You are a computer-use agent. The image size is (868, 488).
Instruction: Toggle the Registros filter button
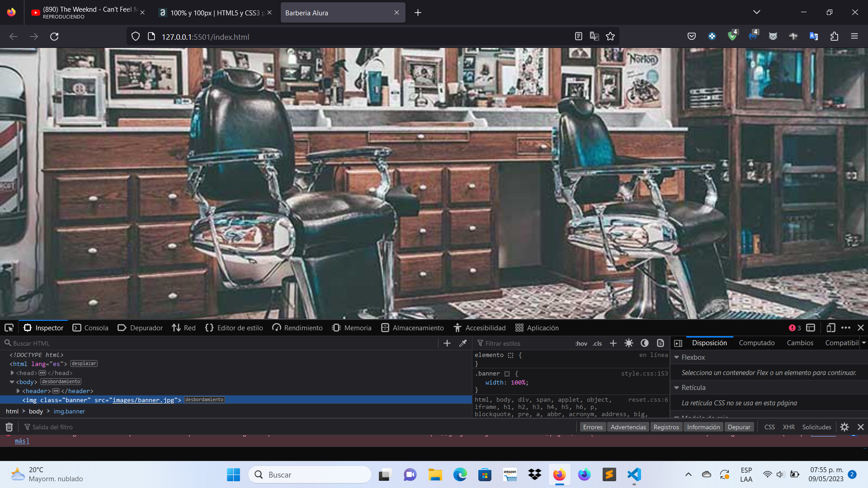[x=666, y=427]
